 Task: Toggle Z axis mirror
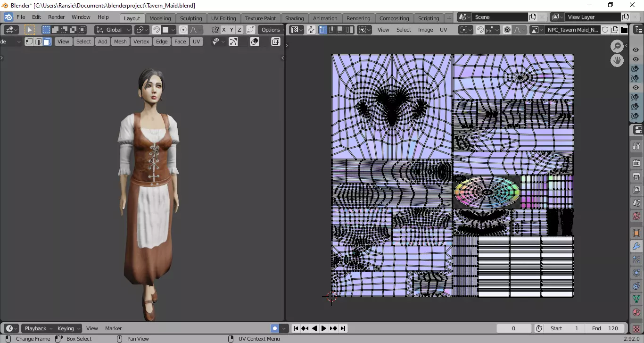[239, 30]
